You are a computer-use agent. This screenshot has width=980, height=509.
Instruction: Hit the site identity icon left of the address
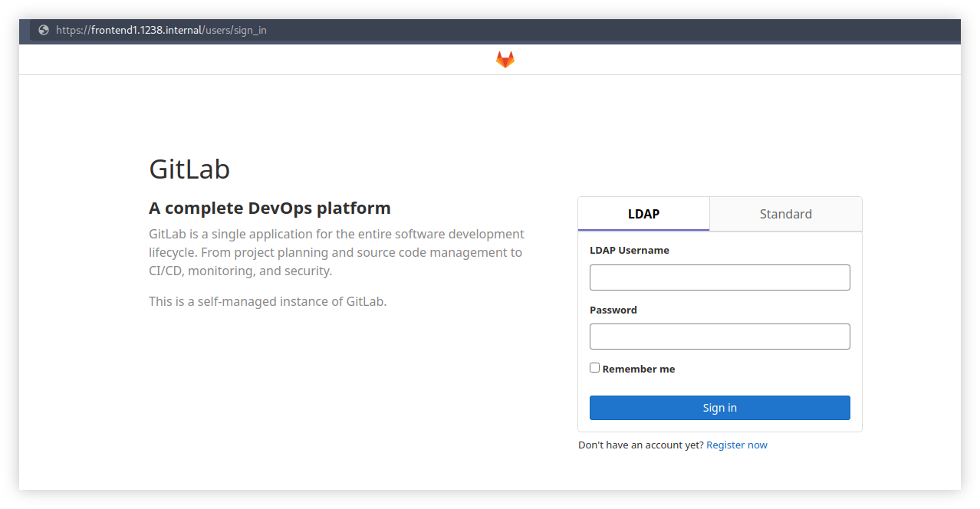[43, 31]
